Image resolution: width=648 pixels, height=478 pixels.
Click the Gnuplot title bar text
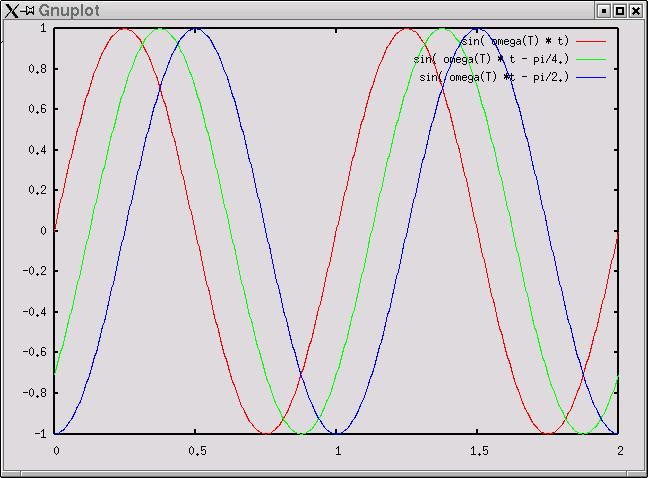pyautogui.click(x=68, y=10)
